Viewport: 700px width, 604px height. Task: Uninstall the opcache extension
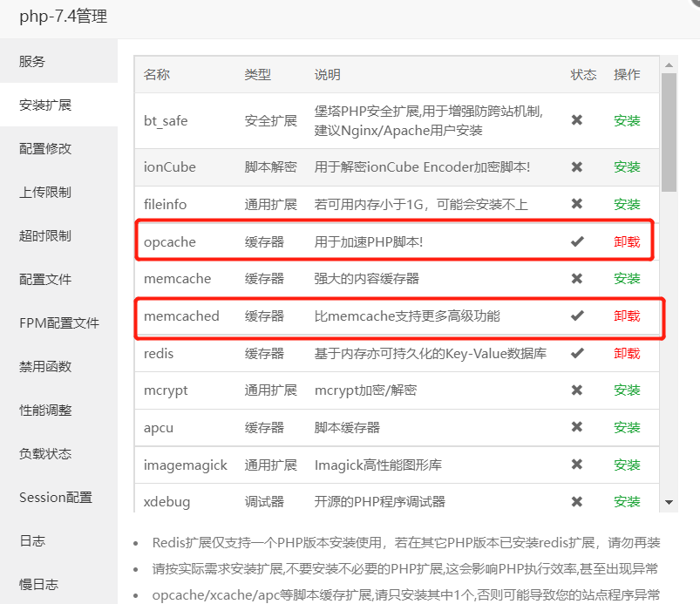[x=627, y=242]
